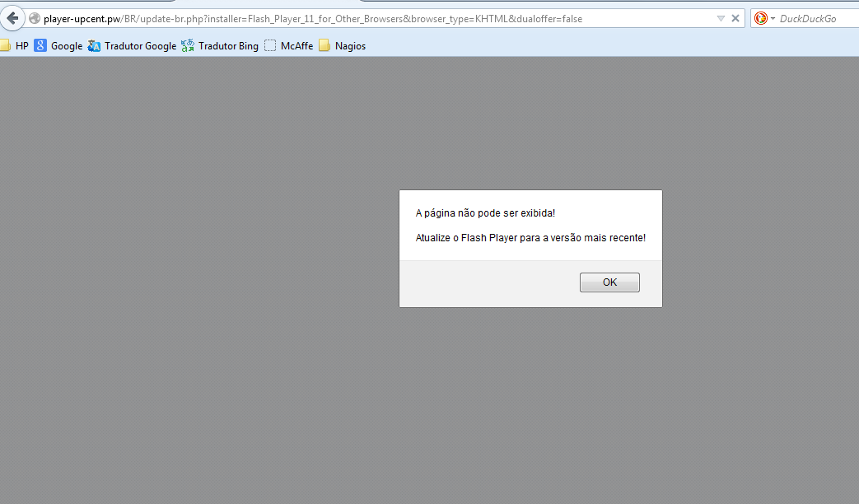Viewport: 859px width, 504px height.
Task: Open the McAffe bookmark
Action: click(x=289, y=46)
